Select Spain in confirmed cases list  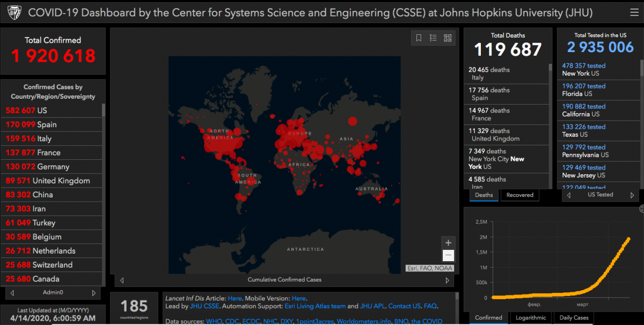[x=52, y=124]
